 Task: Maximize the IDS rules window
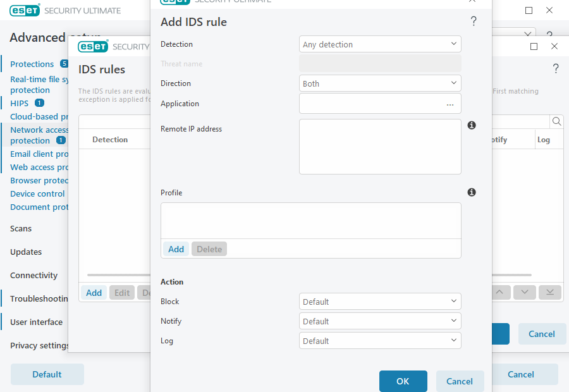[534, 46]
